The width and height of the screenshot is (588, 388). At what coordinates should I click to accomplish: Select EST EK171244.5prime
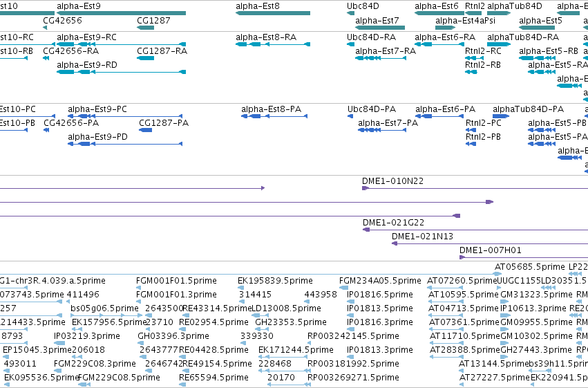click(296, 350)
